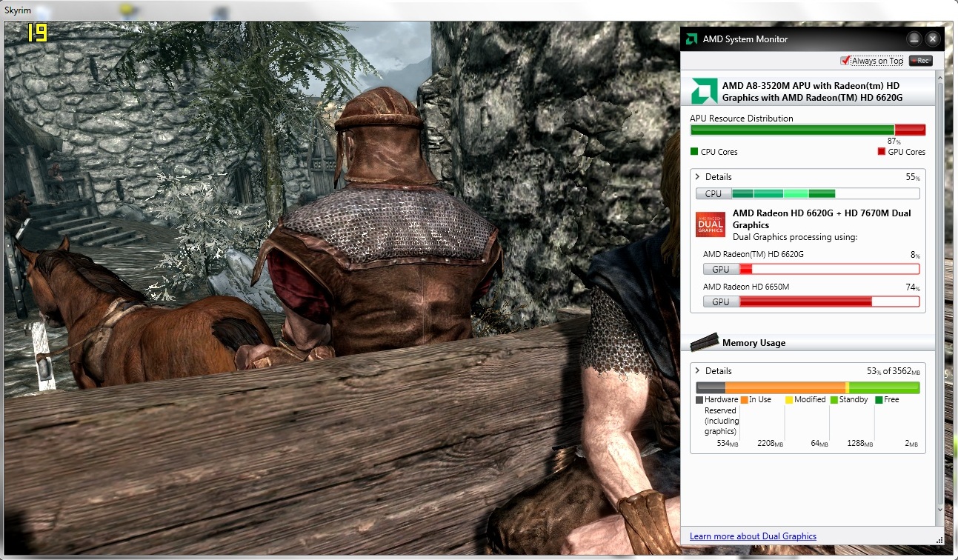
Task: Click the HD 6620G + HD 7670M Dual Graphics heading
Action: (x=822, y=219)
